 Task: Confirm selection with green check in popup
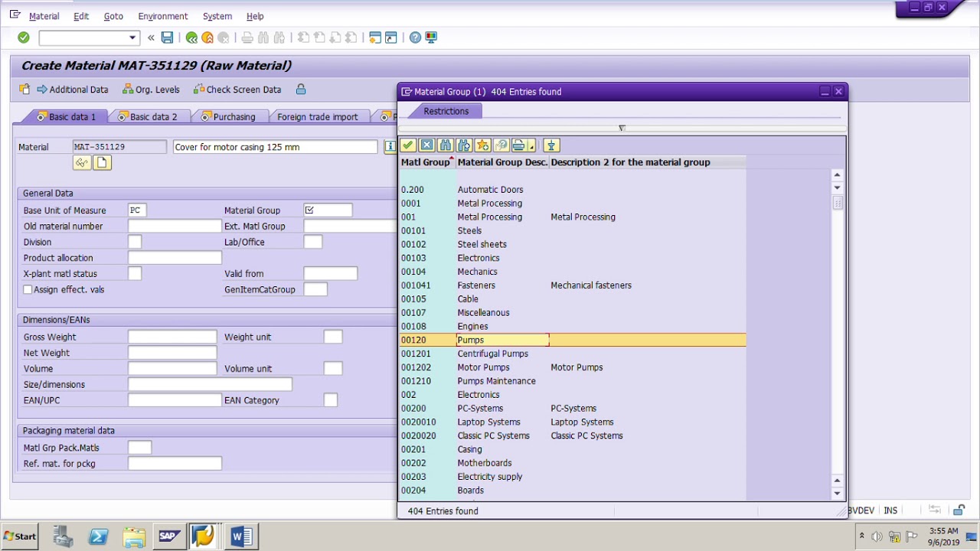coord(408,145)
